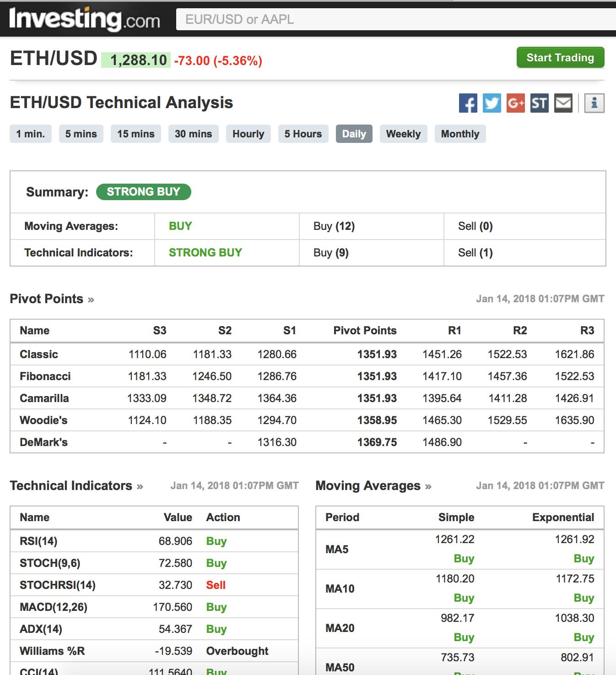Click the Sell action for STOCHRSI(14)
Image resolution: width=616 pixels, height=675 pixels.
coord(217,585)
